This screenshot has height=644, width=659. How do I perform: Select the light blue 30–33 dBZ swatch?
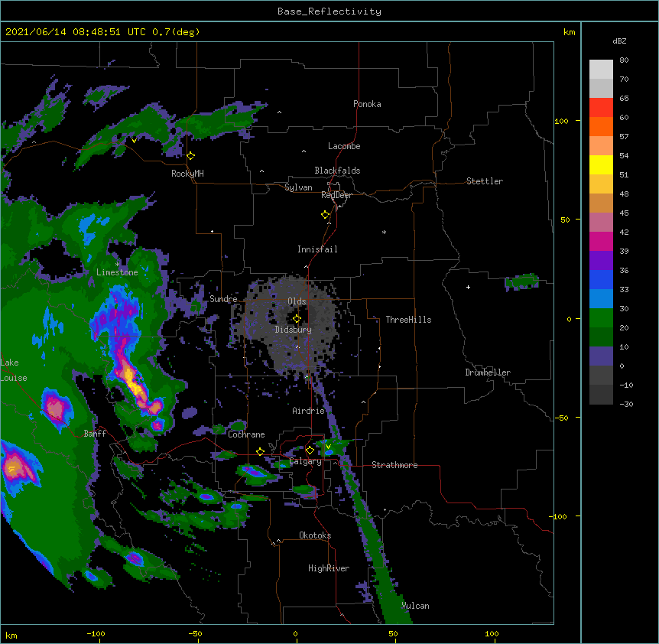coord(601,299)
